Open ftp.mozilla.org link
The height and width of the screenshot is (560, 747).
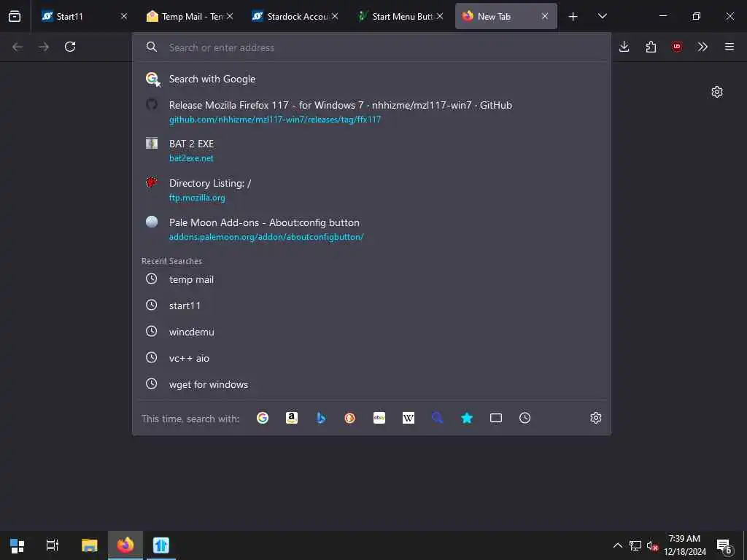click(x=197, y=198)
